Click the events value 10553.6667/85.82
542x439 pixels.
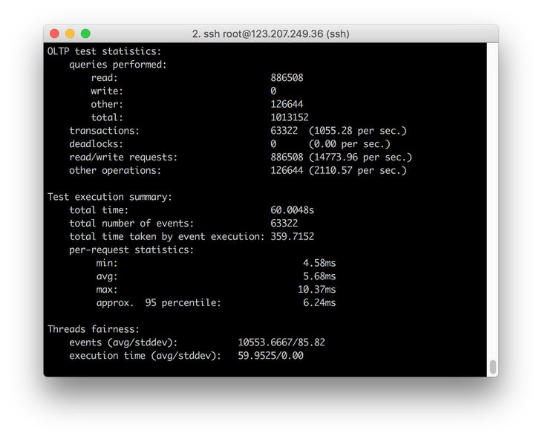[x=281, y=342]
